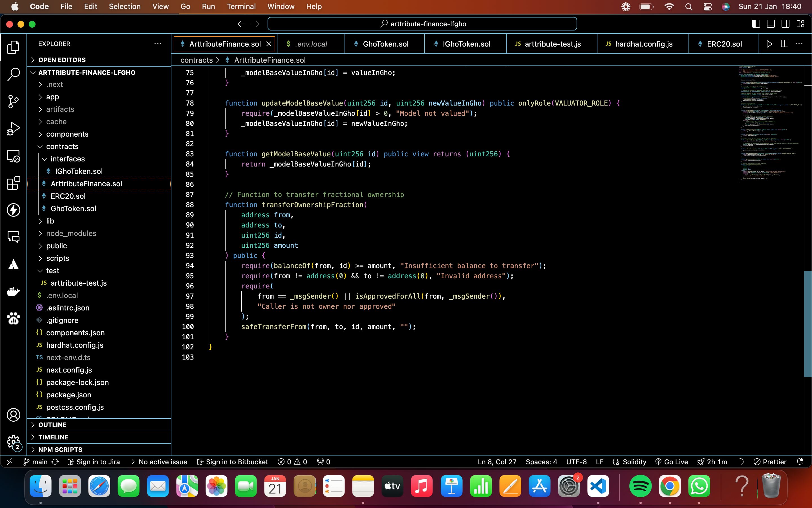Customize layout icon in title bar

pyautogui.click(x=800, y=24)
